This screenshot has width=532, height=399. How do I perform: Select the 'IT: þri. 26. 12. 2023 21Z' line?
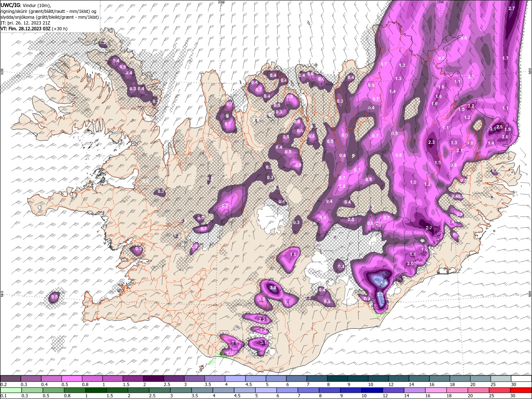point(26,23)
